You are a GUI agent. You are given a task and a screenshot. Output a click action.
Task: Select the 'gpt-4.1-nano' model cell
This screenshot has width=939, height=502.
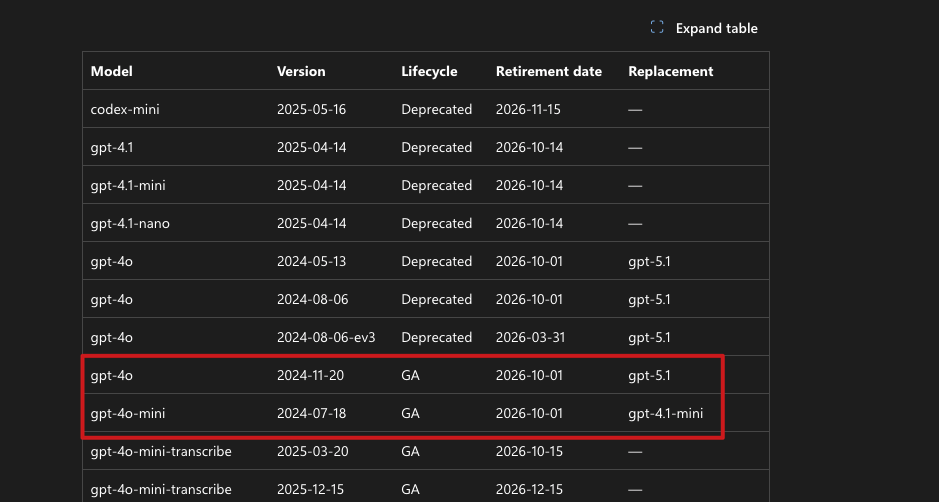click(130, 223)
